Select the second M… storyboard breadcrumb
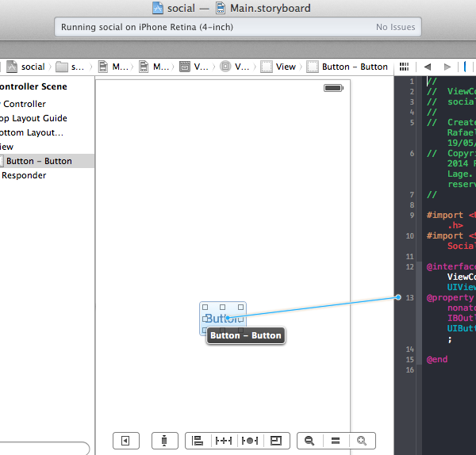 (154, 67)
